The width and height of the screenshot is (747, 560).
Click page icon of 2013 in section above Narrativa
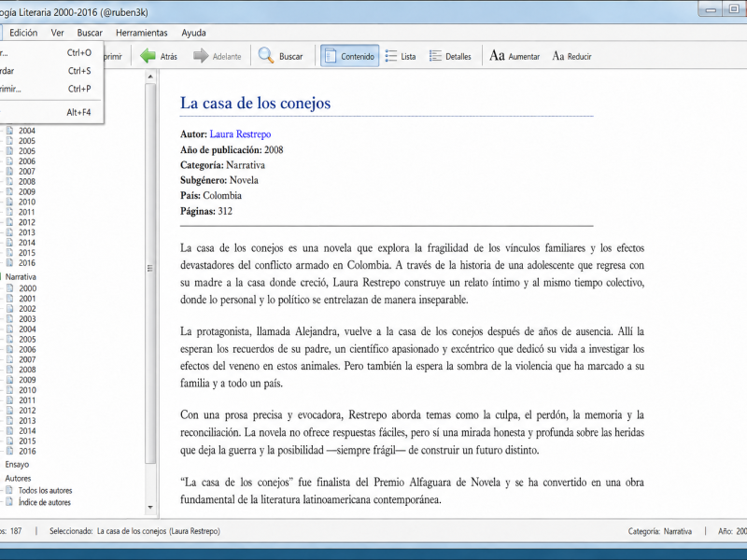[9, 232]
